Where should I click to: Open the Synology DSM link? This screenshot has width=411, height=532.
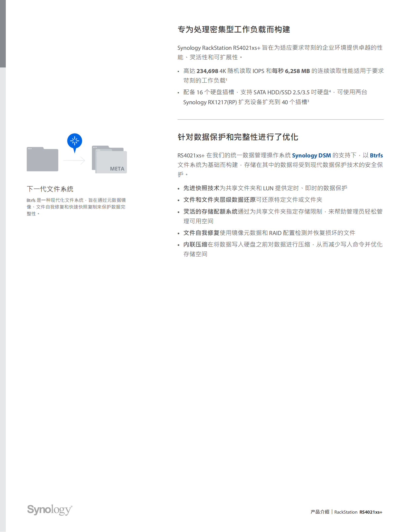pos(311,155)
